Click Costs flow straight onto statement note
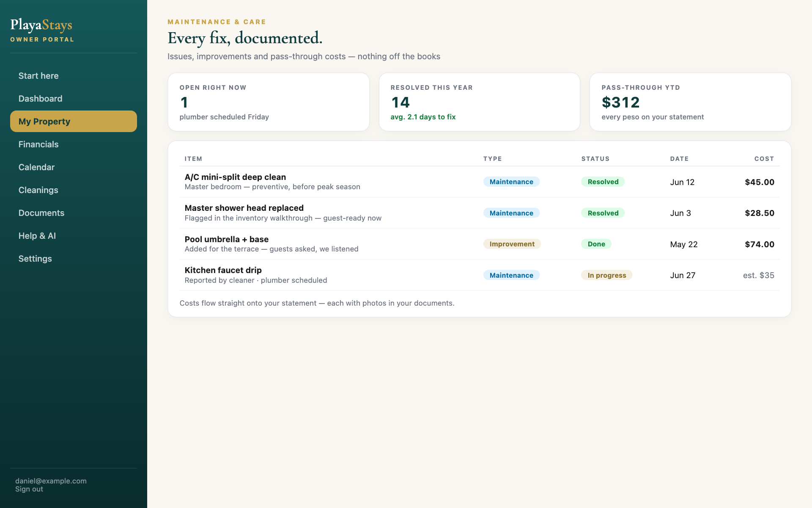This screenshot has height=508, width=812. pyautogui.click(x=317, y=303)
